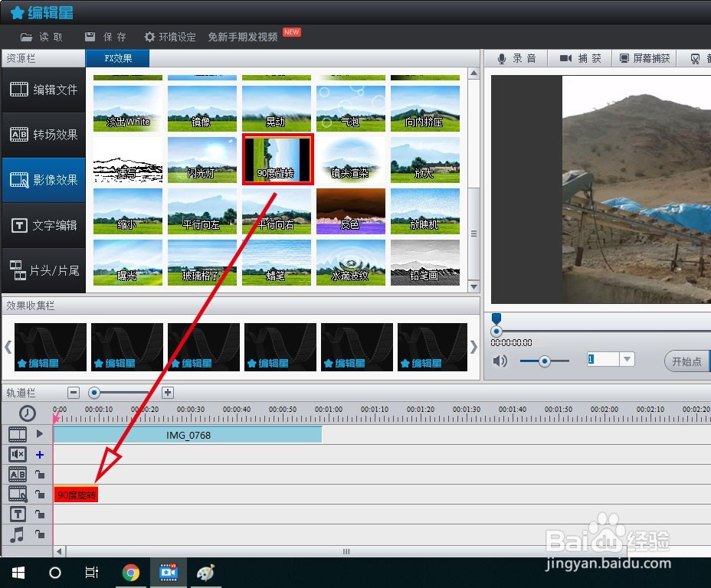Choose the 反色 invert effect thumbnail
Screen dimensions: 711x588
coord(351,211)
